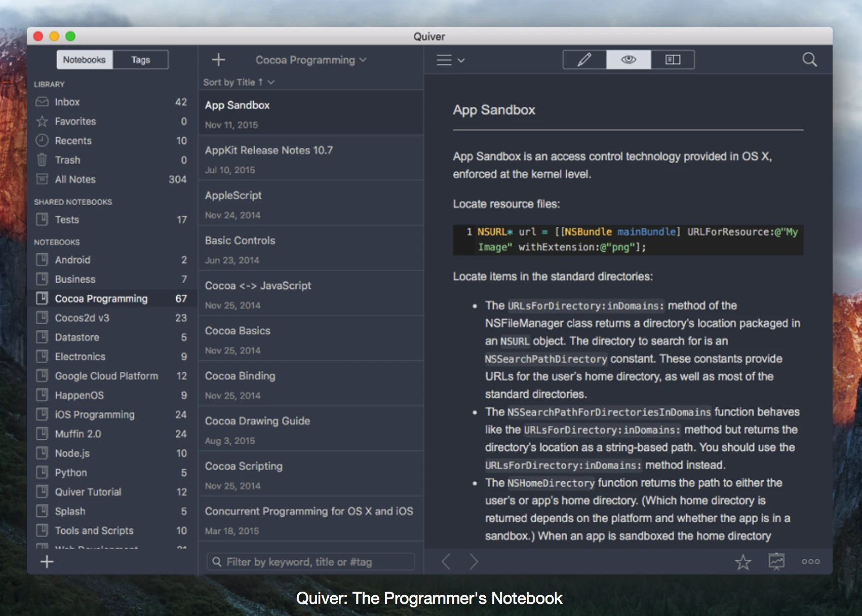Open Cocoa <-> JavaScript note
Image resolution: width=862 pixels, height=616 pixels.
[310, 293]
